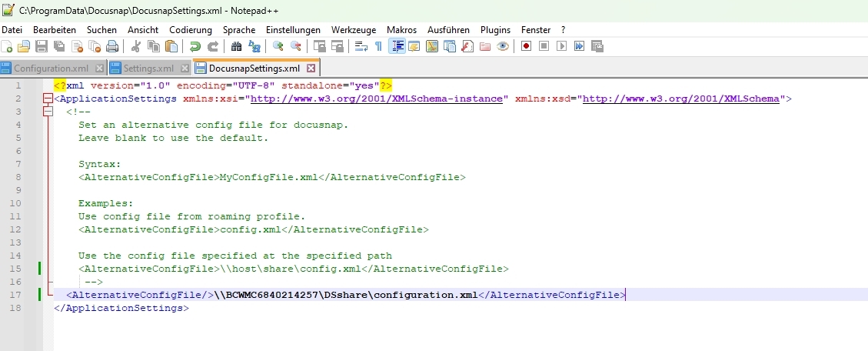Open the Plugins menu
Image resolution: width=868 pixels, height=351 pixels.
(x=495, y=29)
